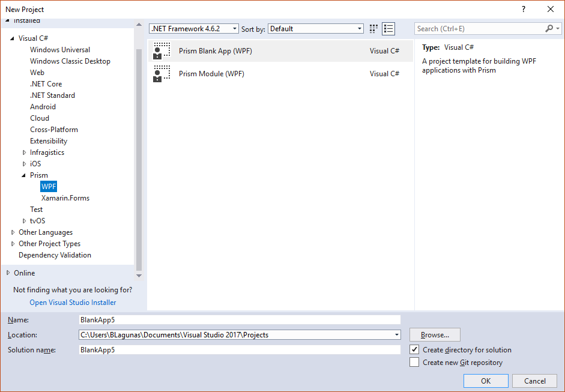
Task: Click the search magnifier icon
Action: tap(549, 28)
